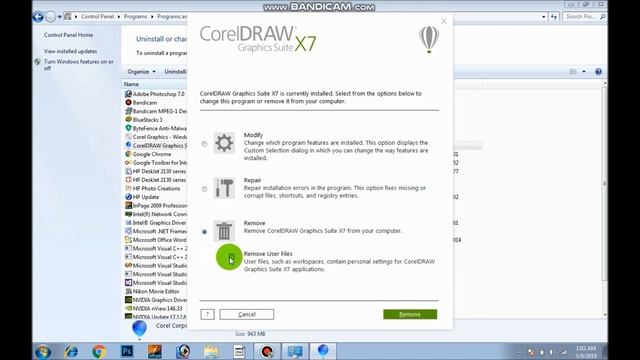Image resolution: width=640 pixels, height=360 pixels.
Task: Open Turn Windows features on or off
Action: coord(79,65)
